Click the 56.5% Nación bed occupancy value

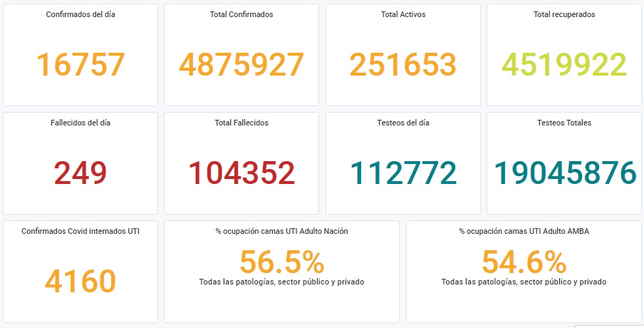(281, 262)
